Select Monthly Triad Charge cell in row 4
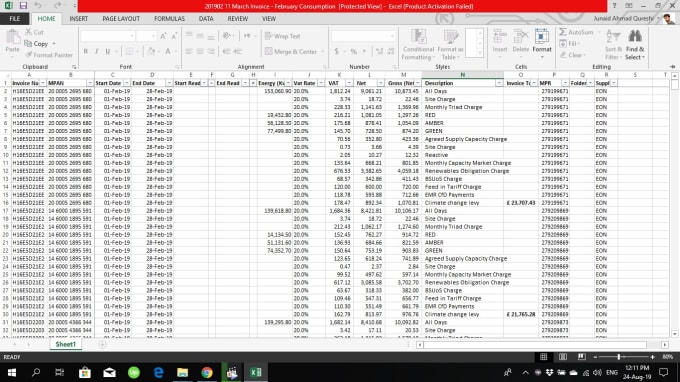This screenshot has width=680, height=382. click(462, 107)
